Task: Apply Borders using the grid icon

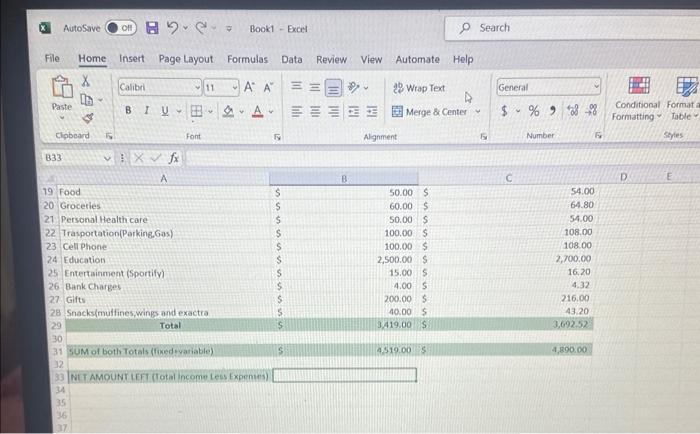Action: tap(196, 111)
